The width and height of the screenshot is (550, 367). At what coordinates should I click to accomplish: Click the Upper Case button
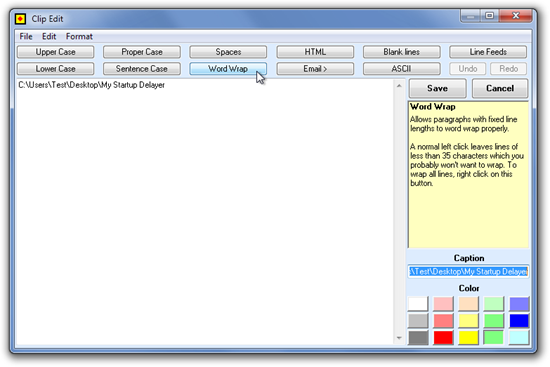click(55, 52)
